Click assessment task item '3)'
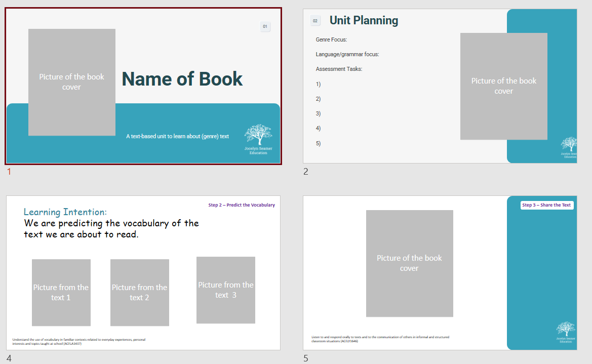The height and width of the screenshot is (364, 592). (318, 114)
